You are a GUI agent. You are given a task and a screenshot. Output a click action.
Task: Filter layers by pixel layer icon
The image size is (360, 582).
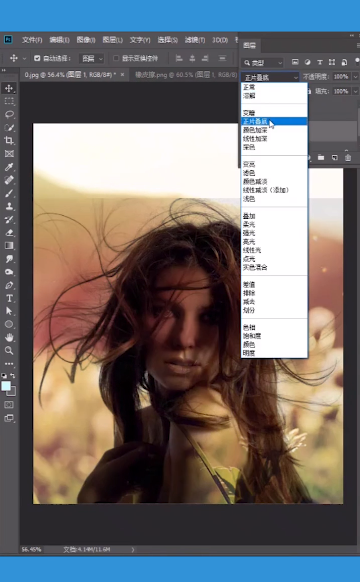click(x=295, y=62)
